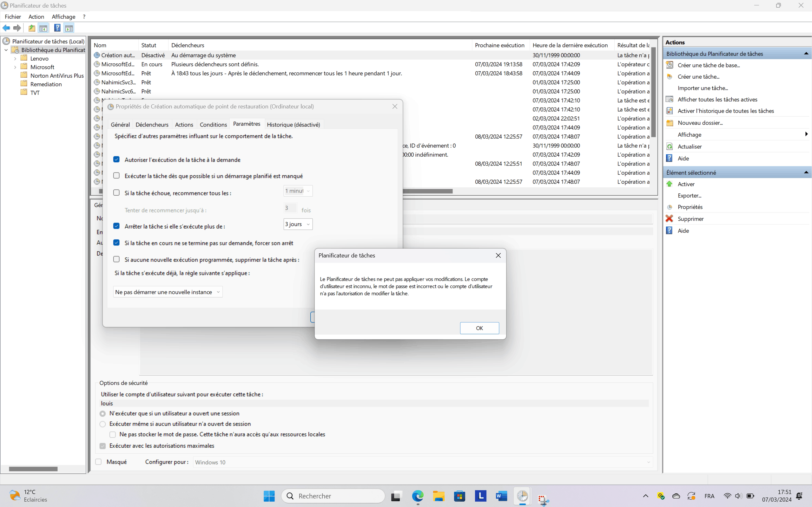812x507 pixels.
Task: Open the 3 jours duration dropdown
Action: pyautogui.click(x=298, y=224)
